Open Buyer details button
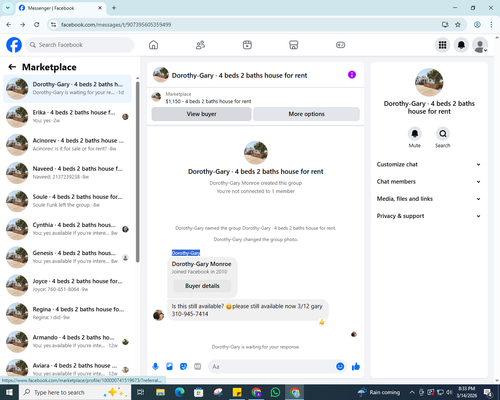Image resolution: width=500 pixels, height=400 pixels. [x=202, y=286]
